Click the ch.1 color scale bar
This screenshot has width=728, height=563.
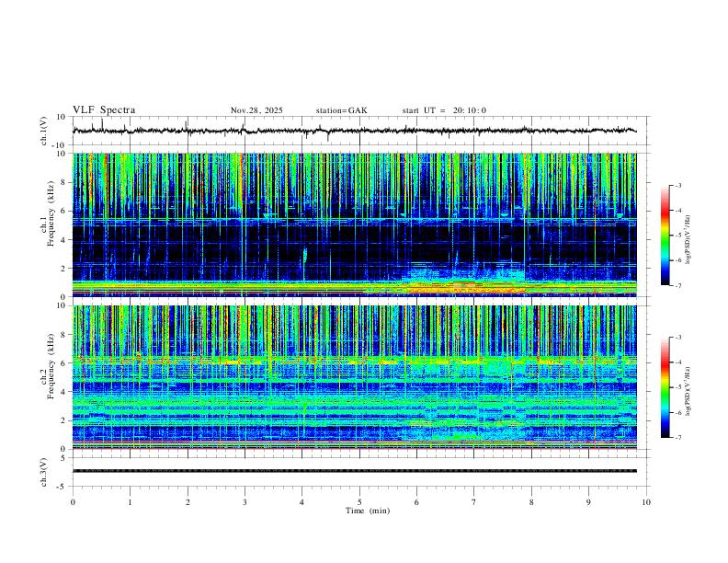tap(665, 236)
